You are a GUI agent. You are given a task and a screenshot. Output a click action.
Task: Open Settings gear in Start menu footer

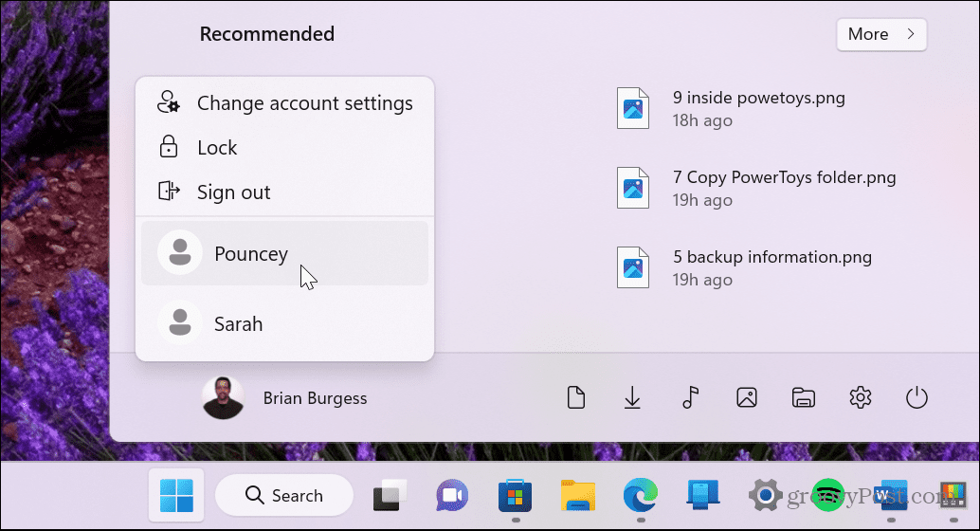(x=860, y=398)
